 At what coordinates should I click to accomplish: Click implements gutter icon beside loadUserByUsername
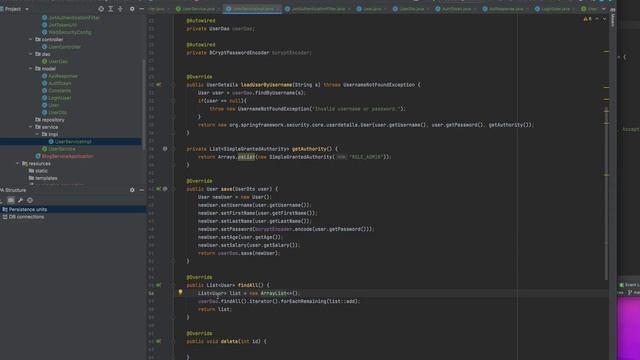[158, 84]
